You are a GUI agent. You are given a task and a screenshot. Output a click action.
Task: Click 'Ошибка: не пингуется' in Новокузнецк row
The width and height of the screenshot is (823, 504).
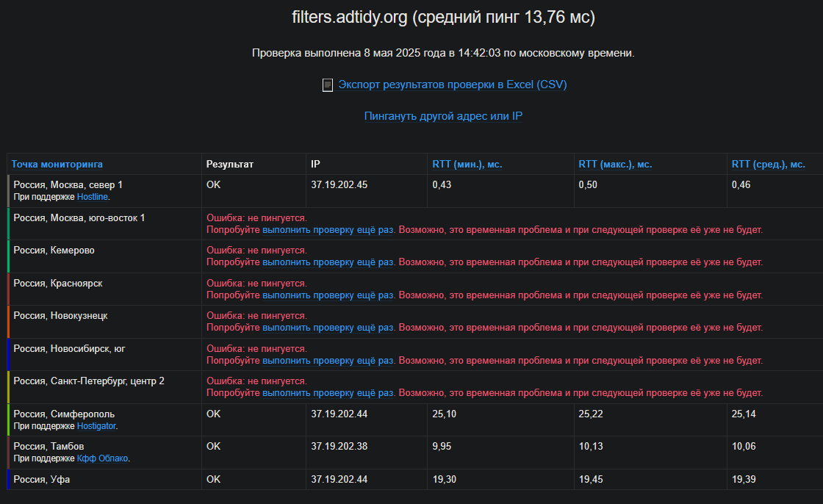[x=256, y=315]
